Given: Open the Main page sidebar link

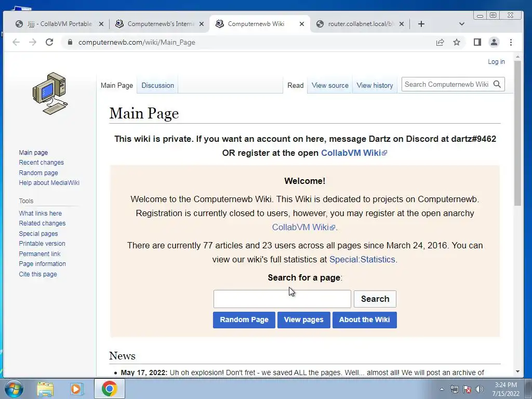Looking at the screenshot, I should pyautogui.click(x=33, y=152).
